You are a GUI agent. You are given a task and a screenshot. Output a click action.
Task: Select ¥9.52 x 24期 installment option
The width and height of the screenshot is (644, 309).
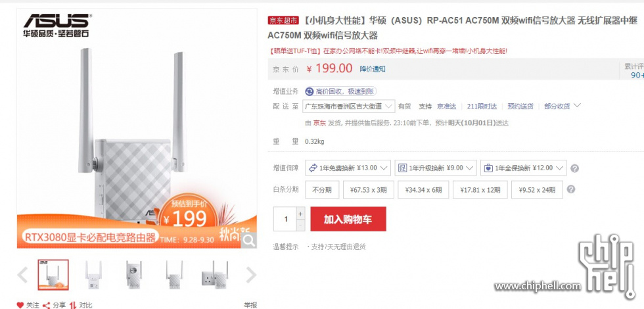tap(538, 189)
